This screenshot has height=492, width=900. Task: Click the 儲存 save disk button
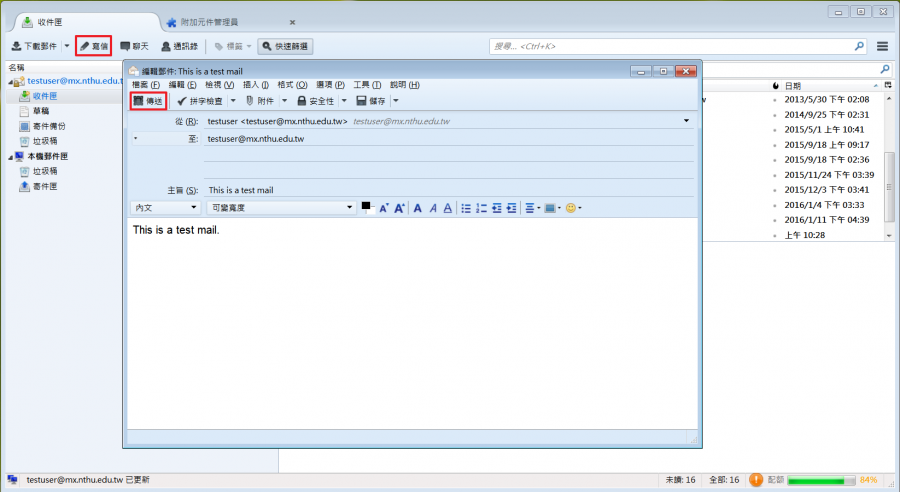[x=370, y=101]
